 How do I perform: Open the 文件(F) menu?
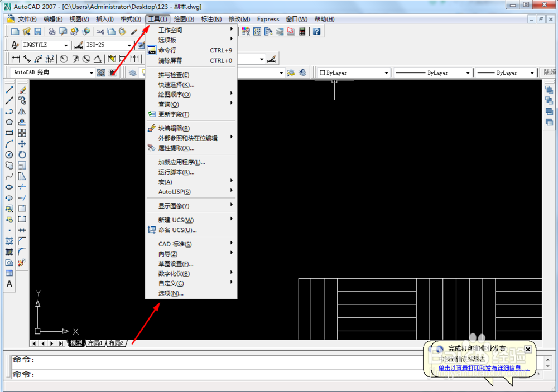(27, 19)
